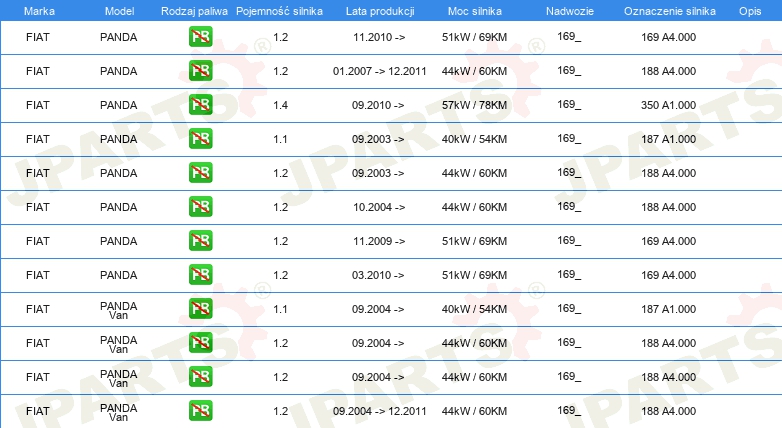Click the Nadwozie column header
Viewport: 782px width, 428px height.
coord(570,11)
